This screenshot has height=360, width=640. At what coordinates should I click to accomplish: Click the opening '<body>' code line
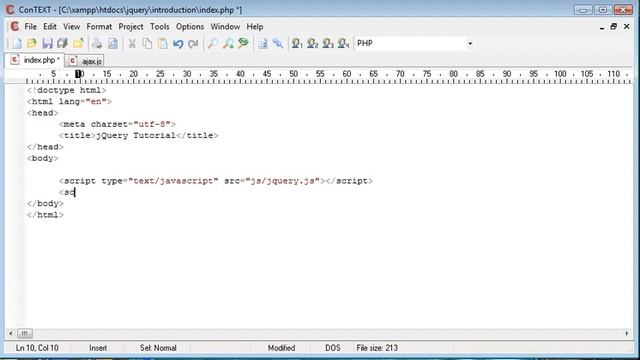click(x=43, y=158)
